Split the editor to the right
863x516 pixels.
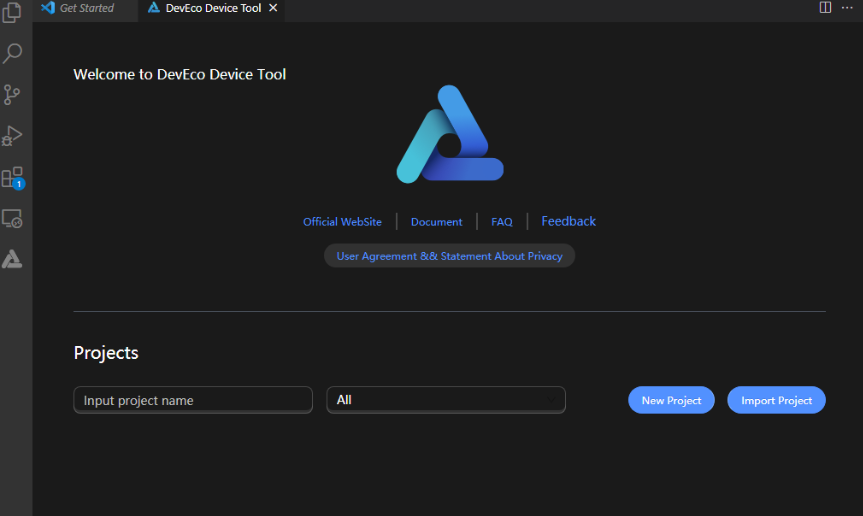[825, 8]
